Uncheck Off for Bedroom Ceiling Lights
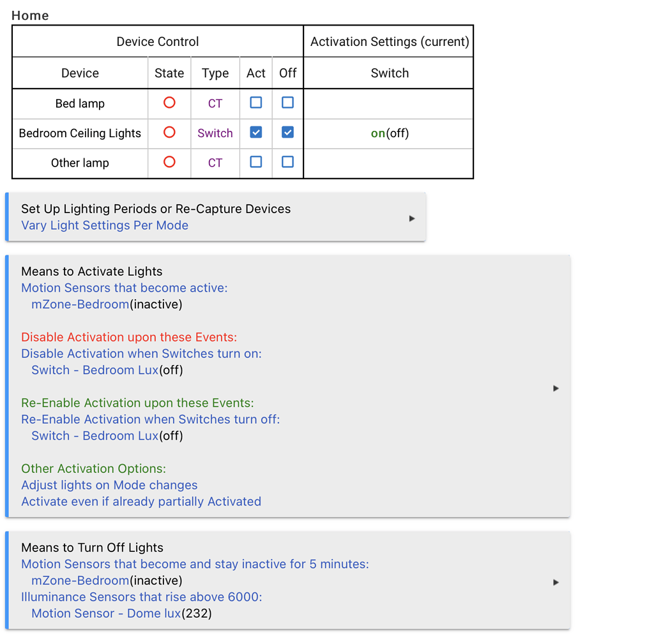The height and width of the screenshot is (644, 654). (x=288, y=133)
